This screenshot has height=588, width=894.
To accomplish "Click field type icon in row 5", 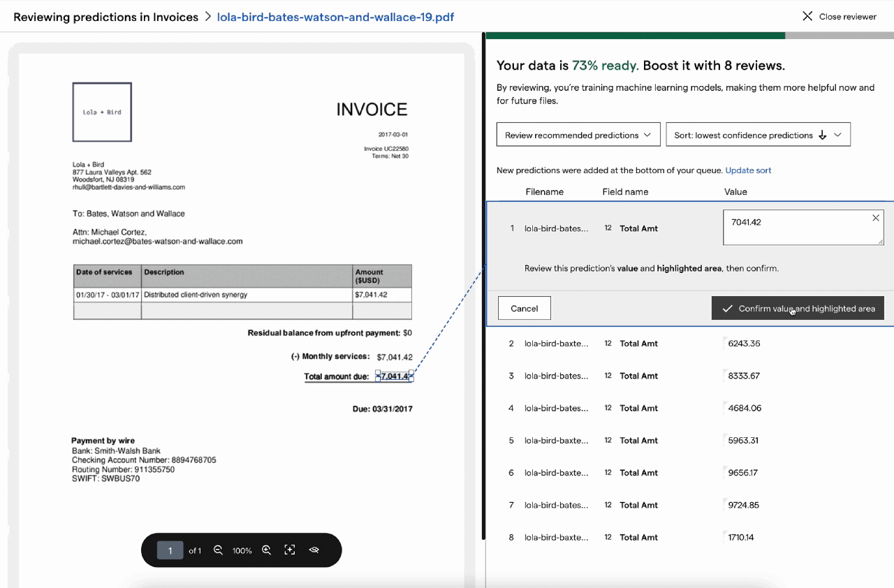I will click(x=608, y=441).
